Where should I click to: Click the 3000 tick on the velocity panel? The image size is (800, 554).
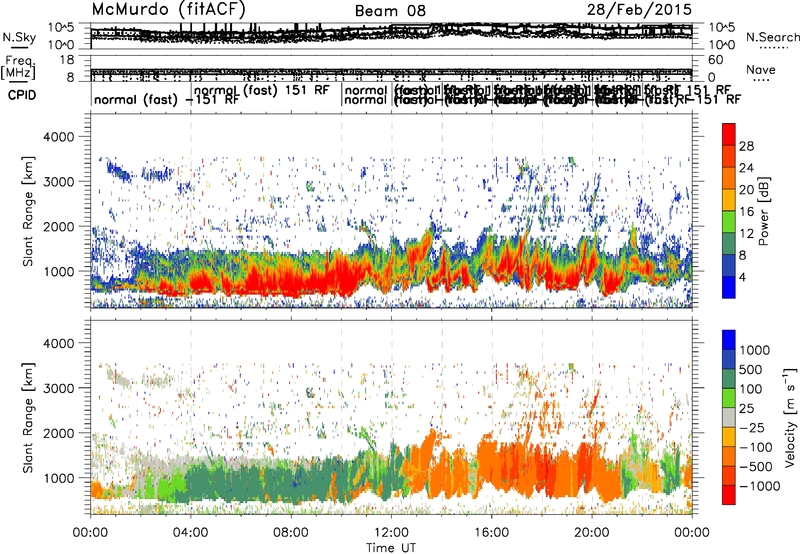point(61,388)
